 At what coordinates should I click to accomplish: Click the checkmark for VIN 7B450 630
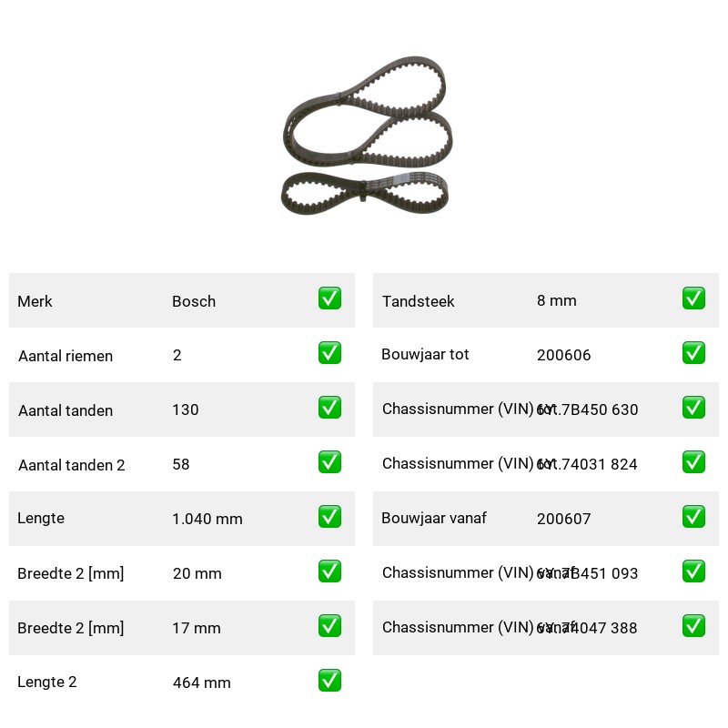[x=693, y=407]
